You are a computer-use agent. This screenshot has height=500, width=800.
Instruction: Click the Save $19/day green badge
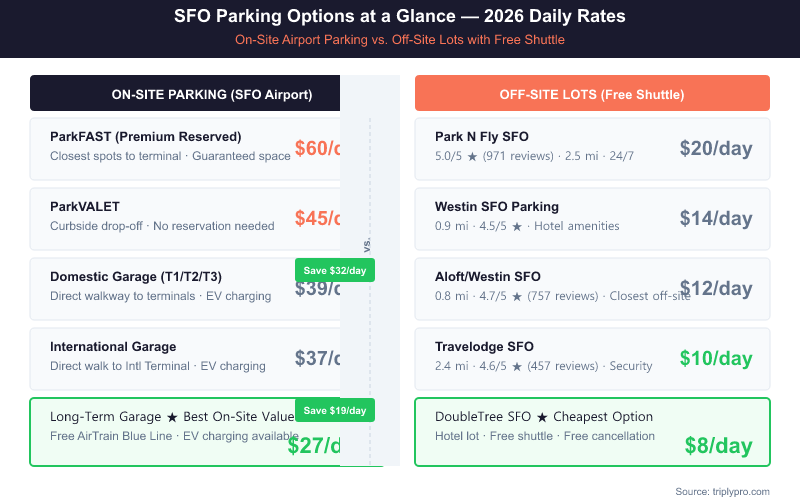pyautogui.click(x=335, y=410)
